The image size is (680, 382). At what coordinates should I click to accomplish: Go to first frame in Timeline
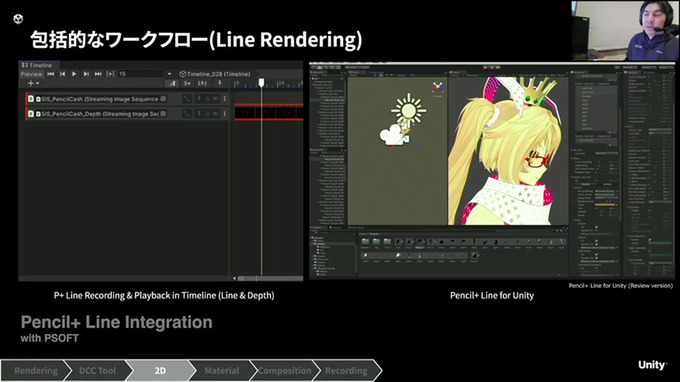pos(51,74)
